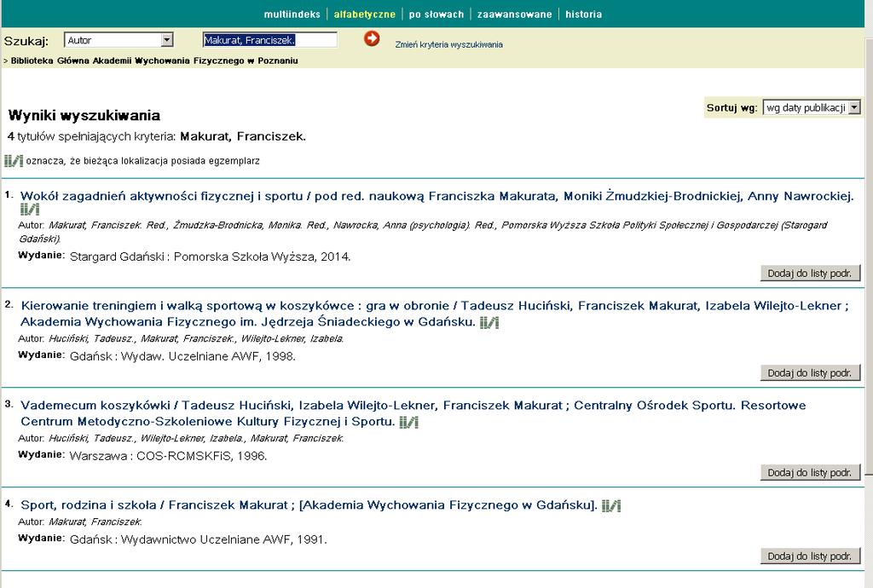This screenshot has width=873, height=588.
Task: Add the 1996 Warszawa record to list
Action: [x=810, y=472]
